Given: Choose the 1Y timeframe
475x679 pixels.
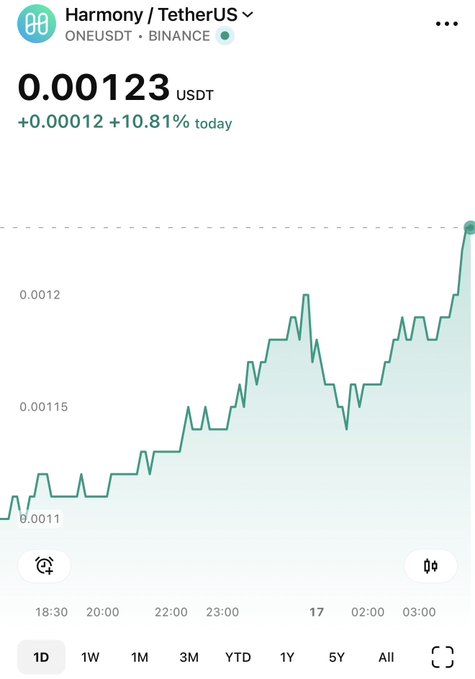Looking at the screenshot, I should pyautogui.click(x=287, y=657).
